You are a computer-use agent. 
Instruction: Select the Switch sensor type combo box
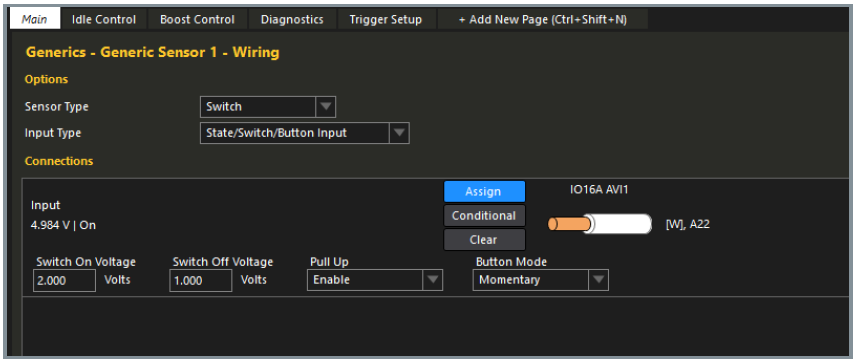[x=268, y=107]
